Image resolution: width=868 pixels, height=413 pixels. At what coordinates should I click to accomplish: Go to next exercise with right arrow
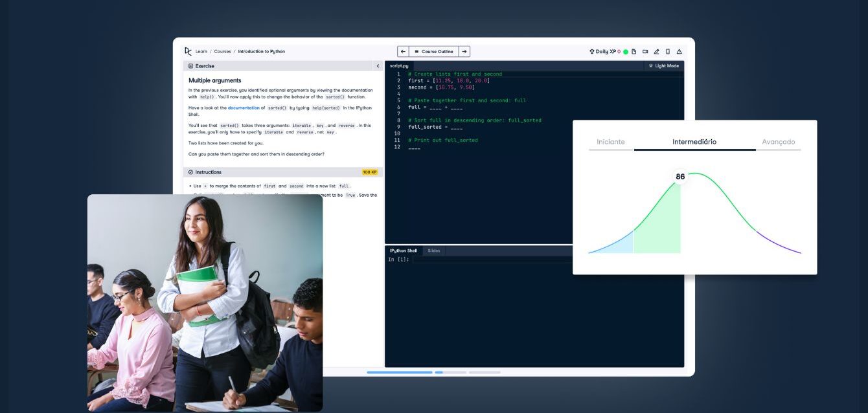point(464,51)
